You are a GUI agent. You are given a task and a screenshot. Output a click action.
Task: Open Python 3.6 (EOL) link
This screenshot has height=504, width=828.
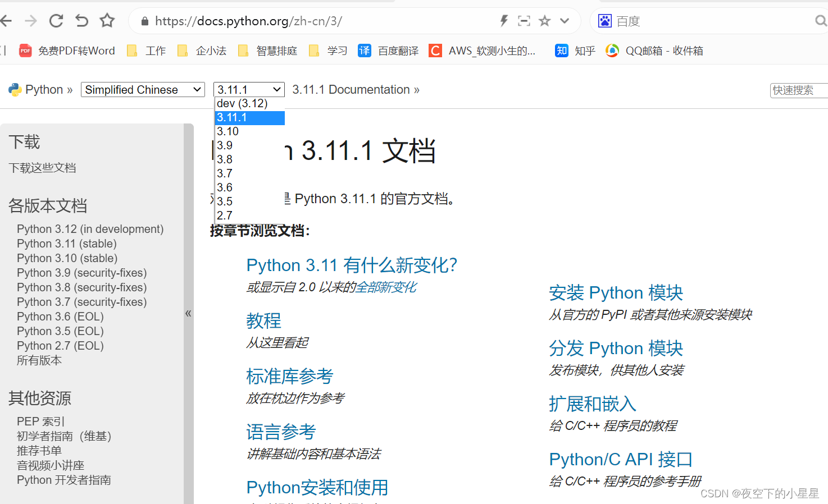(61, 317)
